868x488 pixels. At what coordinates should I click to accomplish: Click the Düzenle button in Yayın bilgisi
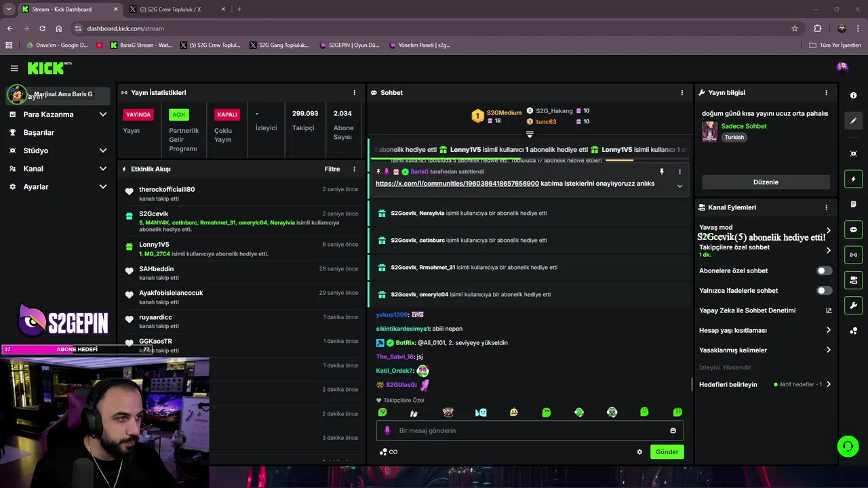coord(766,182)
